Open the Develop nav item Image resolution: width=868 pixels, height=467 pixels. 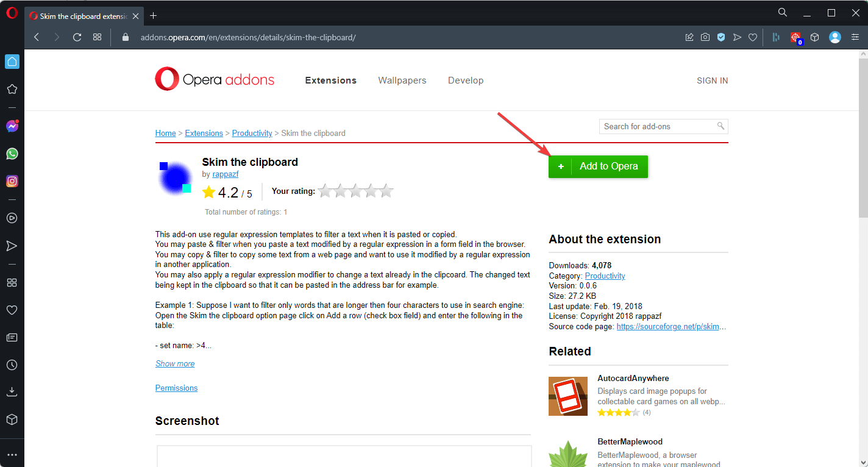pos(466,80)
